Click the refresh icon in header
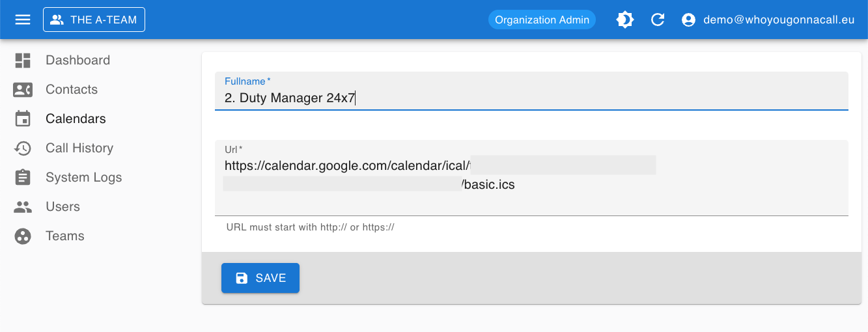Screen dimensions: 868x332 click(658, 20)
